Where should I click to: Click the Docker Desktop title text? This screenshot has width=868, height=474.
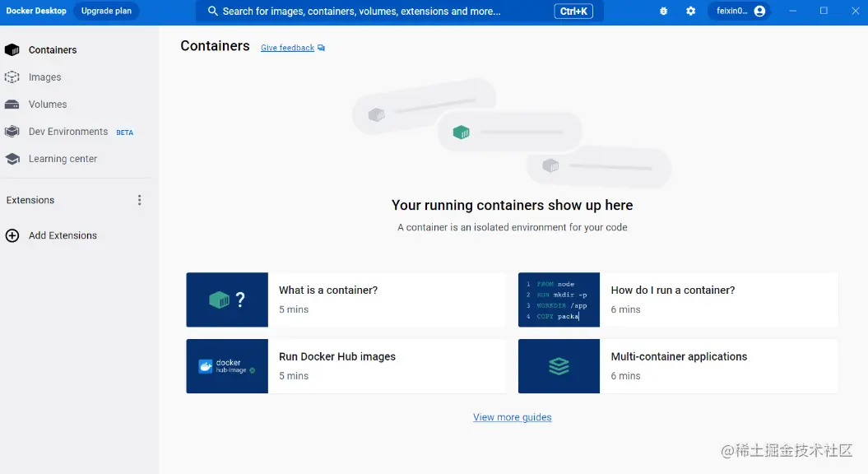coord(36,11)
